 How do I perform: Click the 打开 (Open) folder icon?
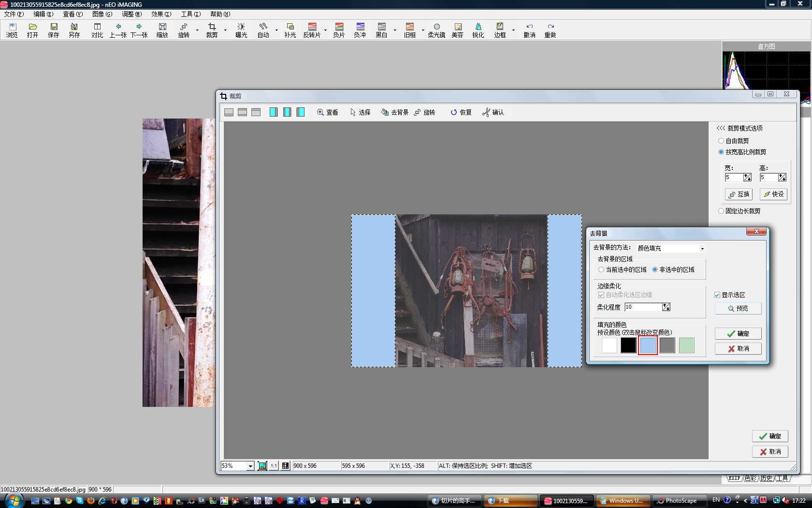pos(33,30)
